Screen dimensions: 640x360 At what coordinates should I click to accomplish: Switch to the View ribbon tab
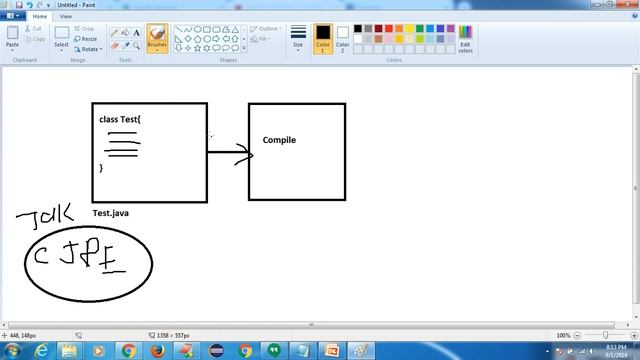pyautogui.click(x=66, y=17)
